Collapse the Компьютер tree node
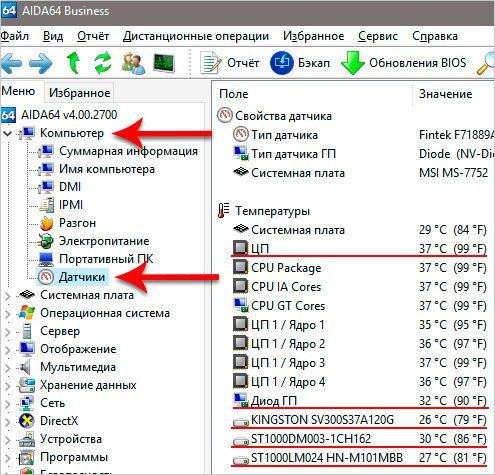Image resolution: width=495 pixels, height=475 pixels. point(8,134)
